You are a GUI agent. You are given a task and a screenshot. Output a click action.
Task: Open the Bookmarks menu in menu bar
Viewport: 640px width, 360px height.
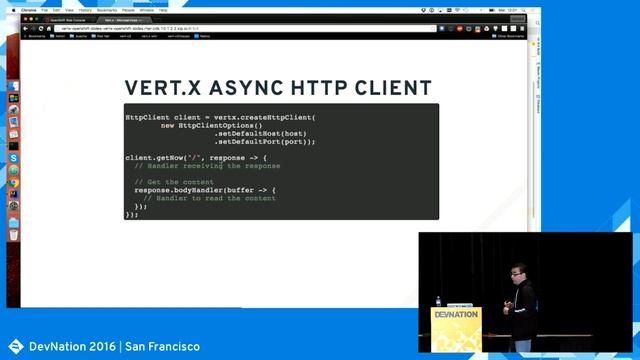[x=107, y=10]
